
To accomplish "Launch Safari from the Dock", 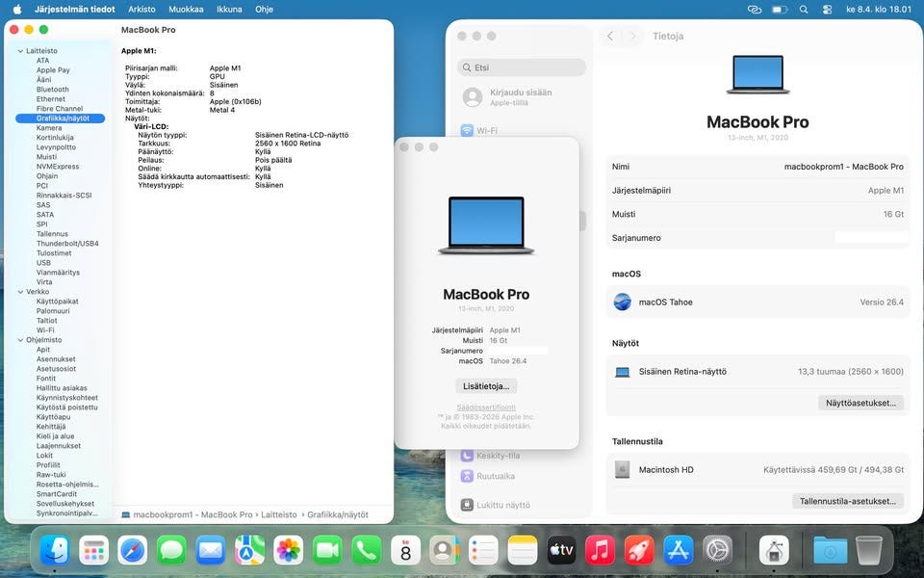I will pyautogui.click(x=133, y=550).
